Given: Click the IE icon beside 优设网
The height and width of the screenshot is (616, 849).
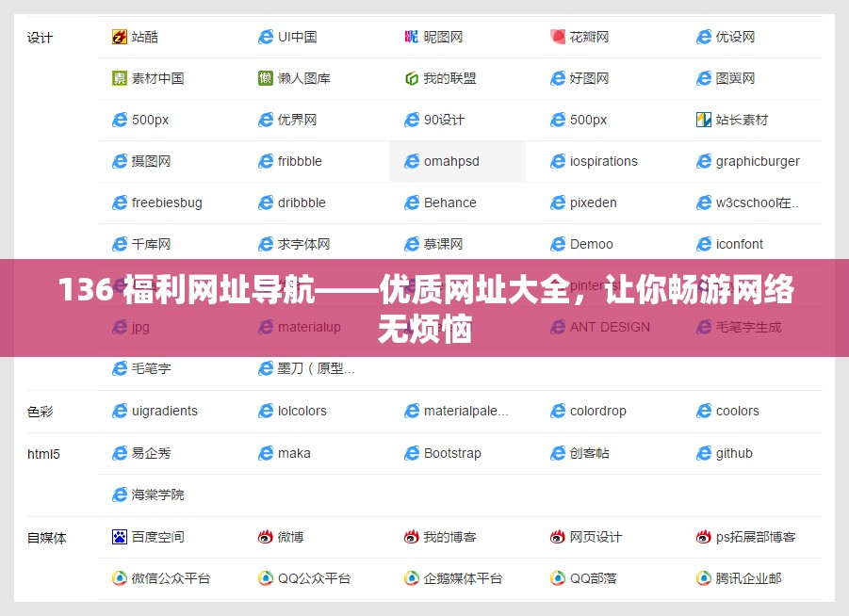Looking at the screenshot, I should tap(703, 37).
